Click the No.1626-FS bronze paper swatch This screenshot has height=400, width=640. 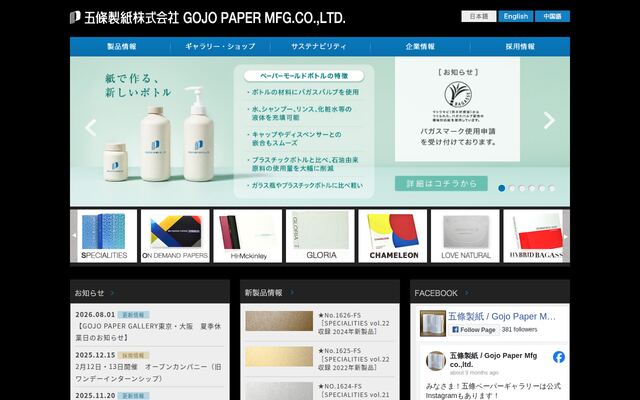click(279, 321)
